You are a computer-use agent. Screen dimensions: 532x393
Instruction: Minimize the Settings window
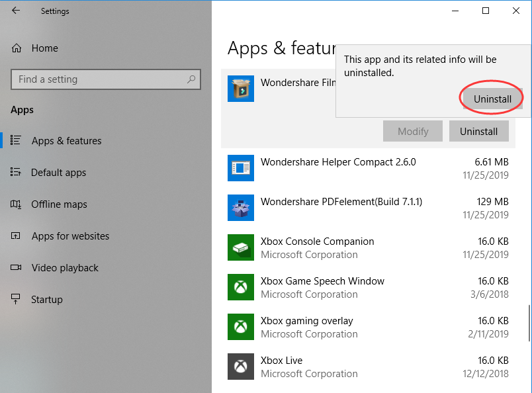[x=455, y=11]
